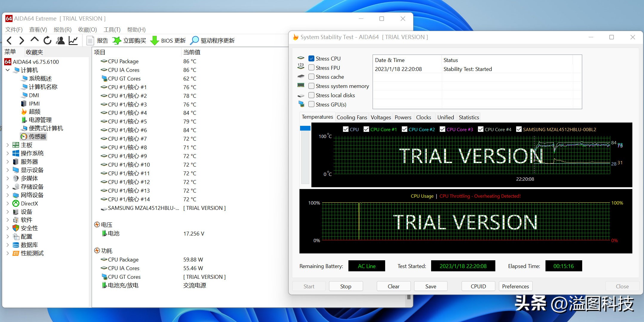Select 超频 in the sidebar tree
The height and width of the screenshot is (322, 644).
click(34, 112)
